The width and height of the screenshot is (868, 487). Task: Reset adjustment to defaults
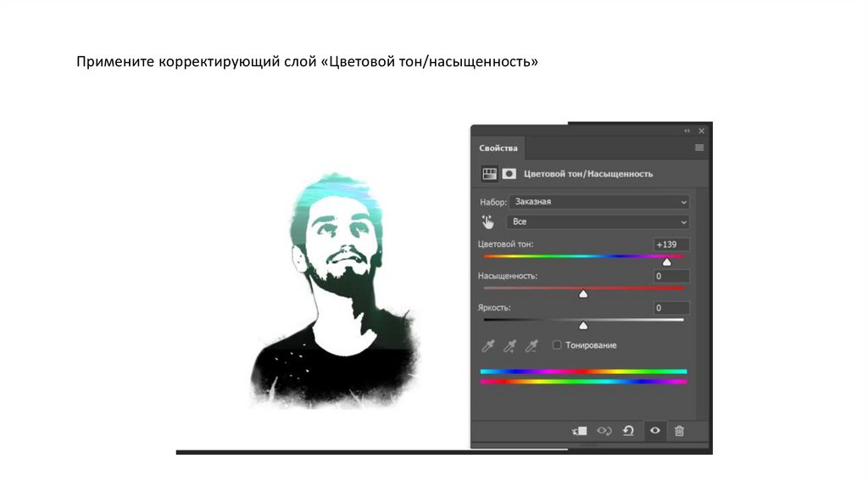628,431
